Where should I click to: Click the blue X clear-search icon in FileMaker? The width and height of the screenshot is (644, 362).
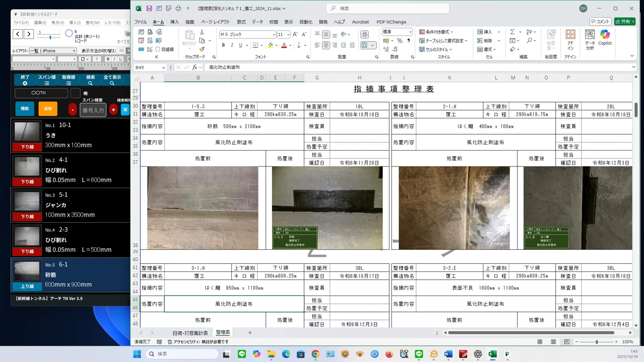pyautogui.click(x=125, y=110)
